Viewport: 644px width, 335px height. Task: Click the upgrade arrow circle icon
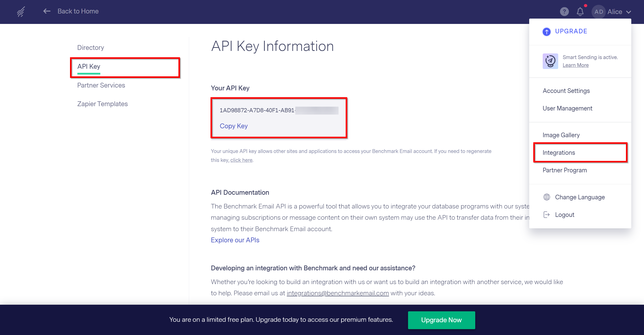pyautogui.click(x=547, y=32)
